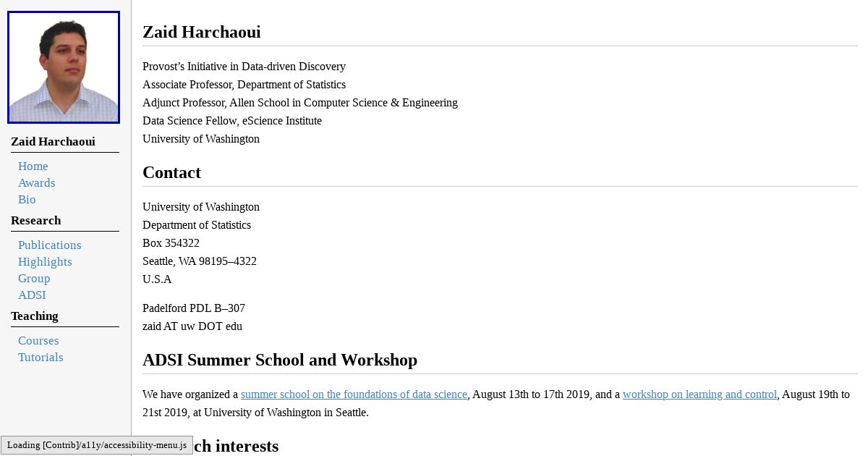Click the Teaching heading in the sidebar
Screen dimensions: 868x456
[35, 316]
